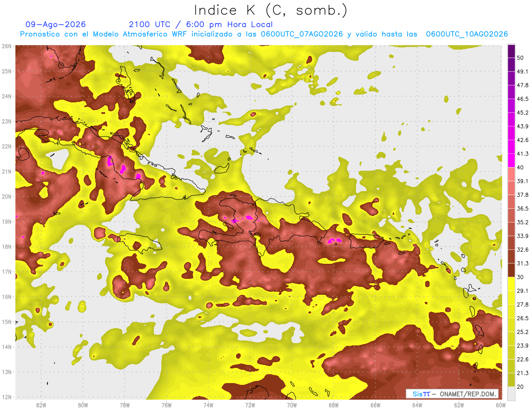Click the longitude label '78W'
Image resolution: width=532 pixels, height=411 pixels.
coord(125,405)
